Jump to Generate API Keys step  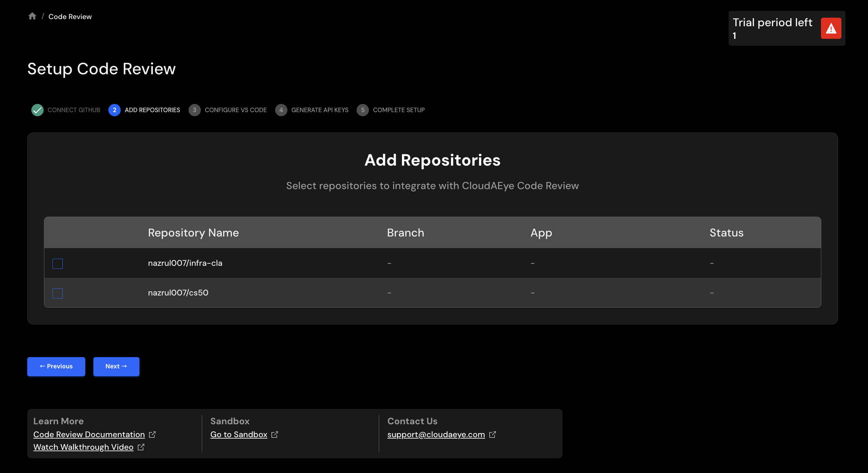(x=320, y=110)
